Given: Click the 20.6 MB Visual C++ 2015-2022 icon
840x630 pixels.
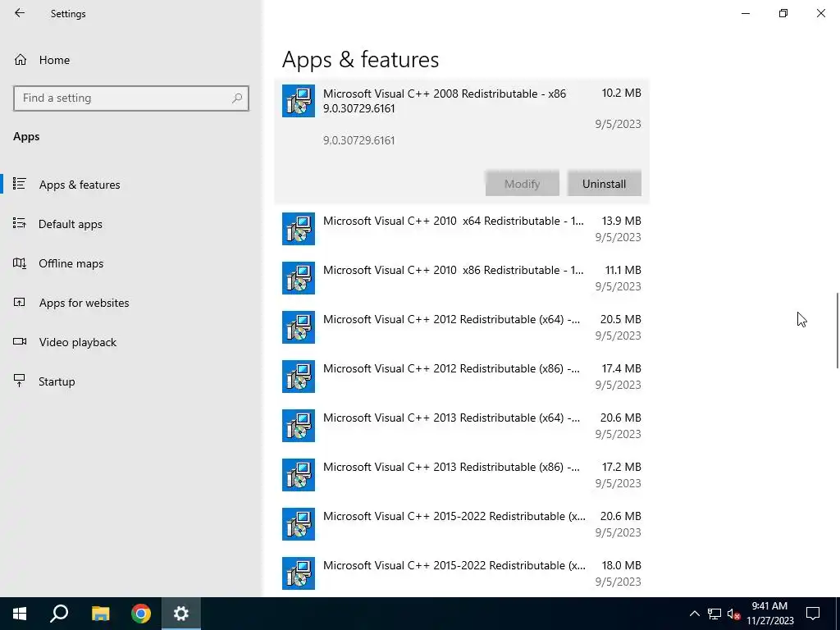Looking at the screenshot, I should tap(299, 524).
